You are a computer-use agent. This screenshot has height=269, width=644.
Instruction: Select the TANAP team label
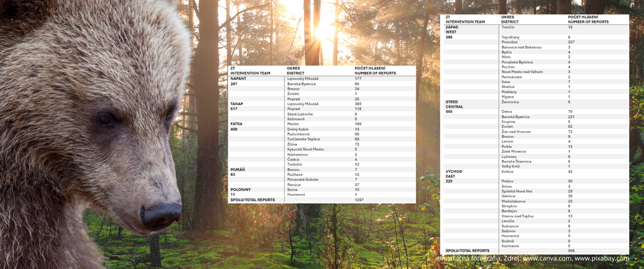click(236, 104)
